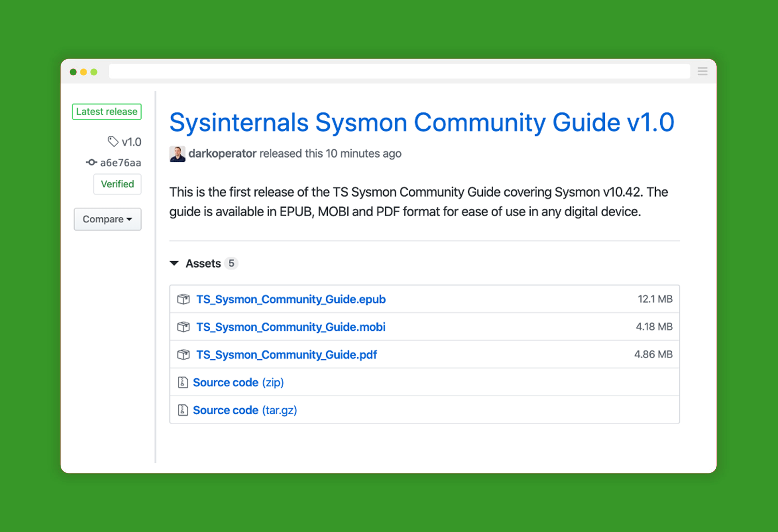Download TS_Sysmon_Community_Guide.epub

click(291, 299)
